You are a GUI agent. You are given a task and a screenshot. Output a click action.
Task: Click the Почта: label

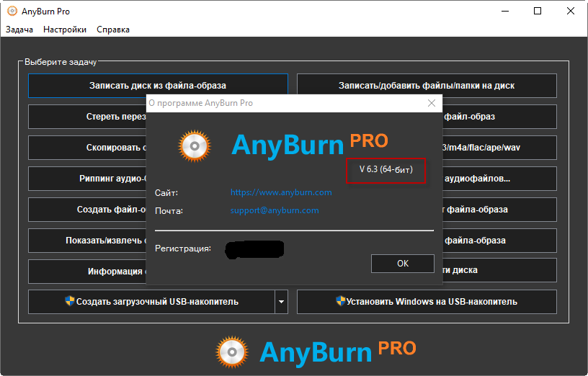point(169,211)
